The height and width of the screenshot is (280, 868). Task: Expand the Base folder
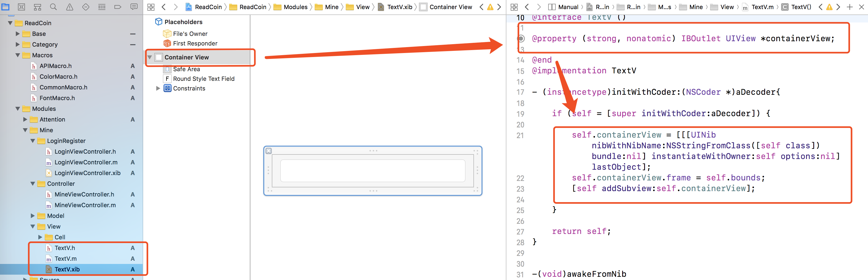click(17, 34)
